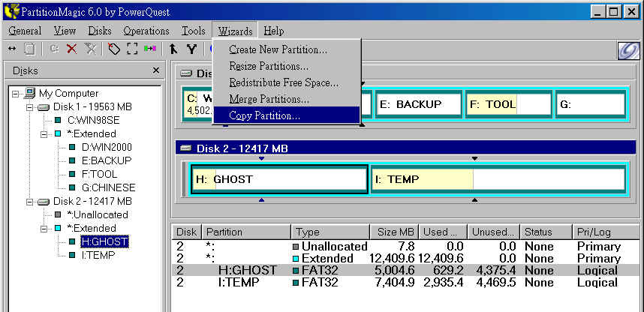Click the red X Delete partition icon
The height and width of the screenshot is (312, 644).
[x=72, y=49]
